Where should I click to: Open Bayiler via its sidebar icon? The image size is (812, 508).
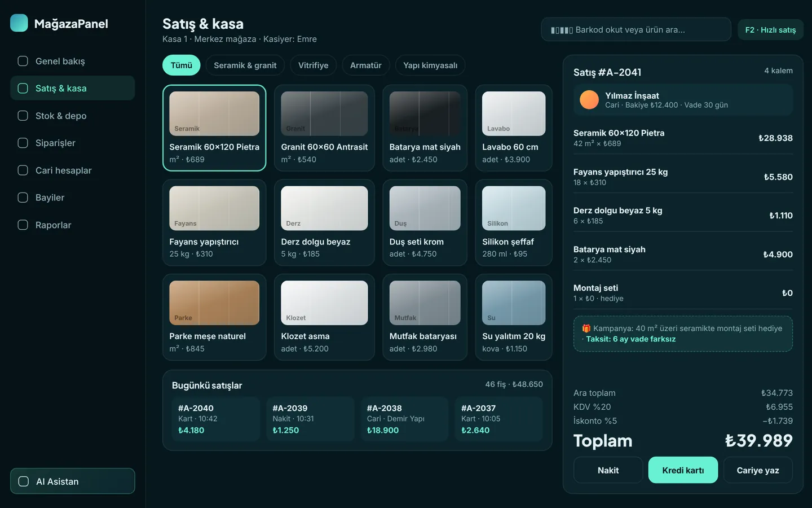(x=23, y=198)
